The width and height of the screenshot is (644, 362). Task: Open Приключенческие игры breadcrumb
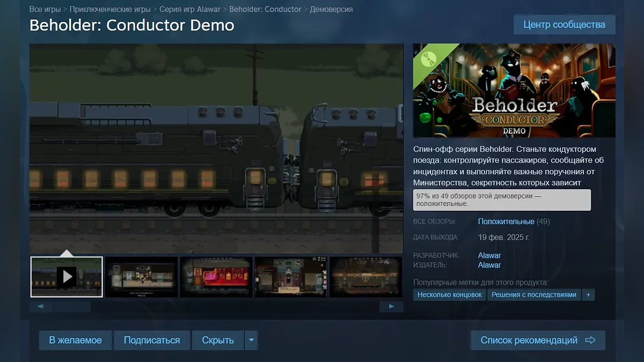109,9
